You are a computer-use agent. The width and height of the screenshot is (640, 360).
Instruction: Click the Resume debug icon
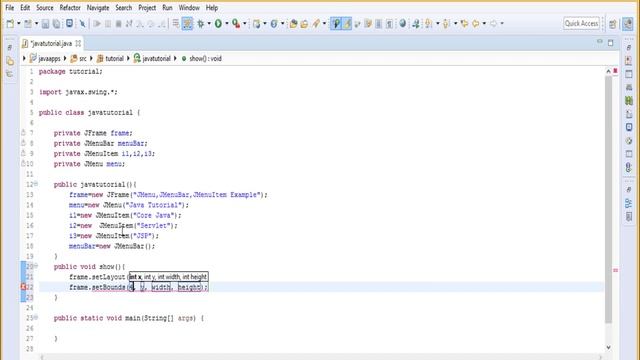point(97,24)
